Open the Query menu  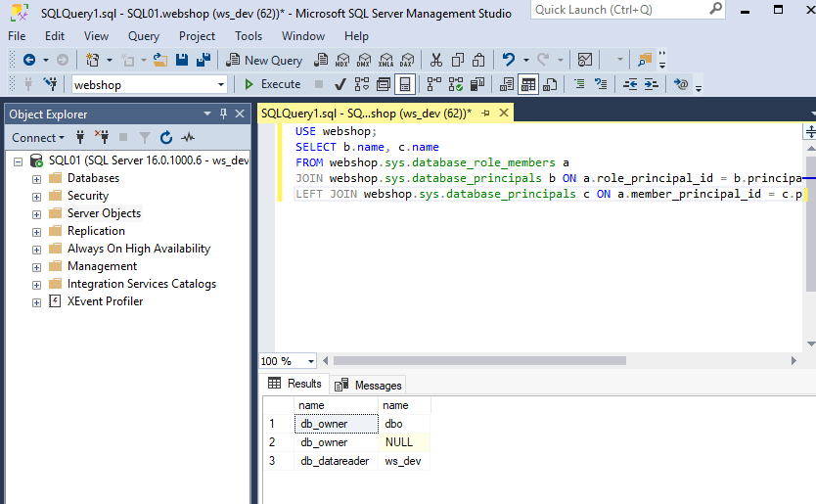144,36
